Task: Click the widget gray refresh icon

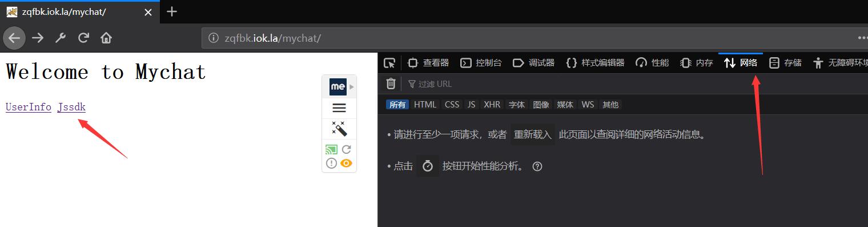Action: (x=346, y=150)
